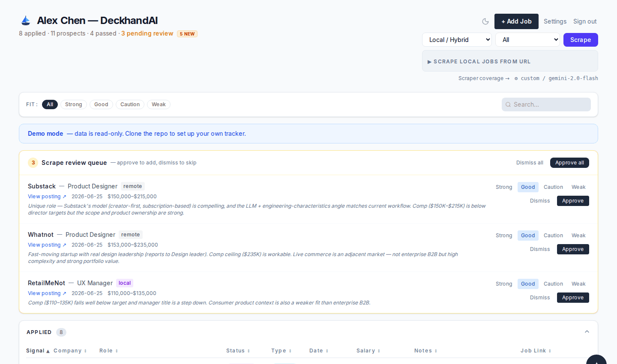The image size is (617, 364).
Task: Filter fit by Caution
Action: (x=130, y=104)
